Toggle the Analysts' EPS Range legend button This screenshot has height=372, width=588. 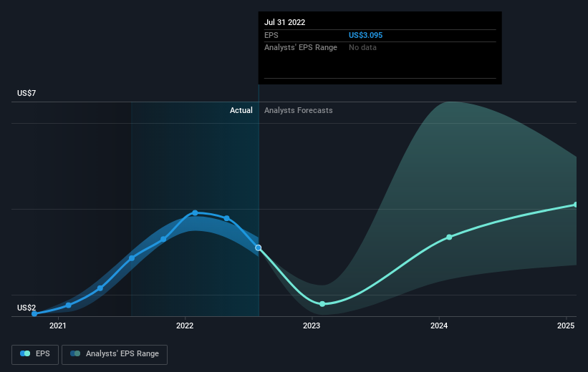pos(115,354)
